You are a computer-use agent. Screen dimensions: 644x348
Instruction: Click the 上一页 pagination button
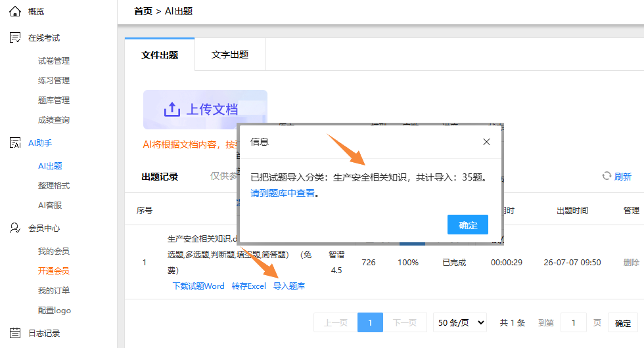336,322
